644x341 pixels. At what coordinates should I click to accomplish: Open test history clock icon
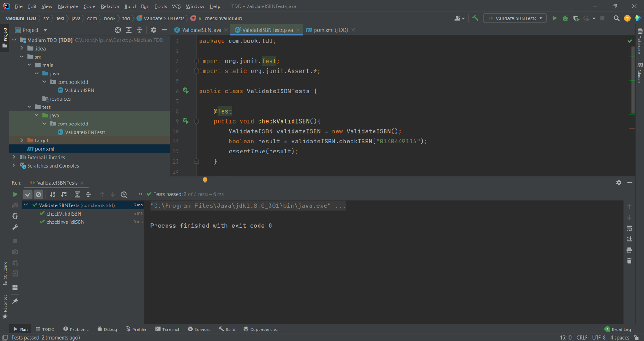tap(124, 194)
